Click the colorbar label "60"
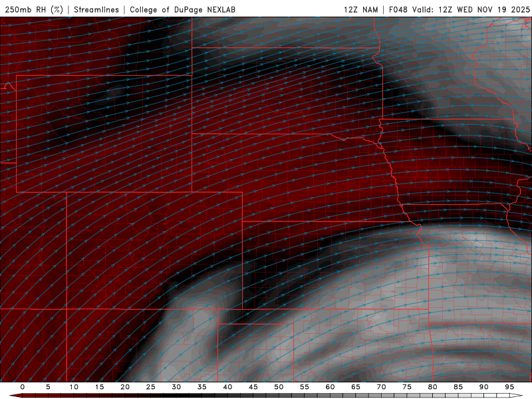This screenshot has width=532, height=399. coord(330,387)
